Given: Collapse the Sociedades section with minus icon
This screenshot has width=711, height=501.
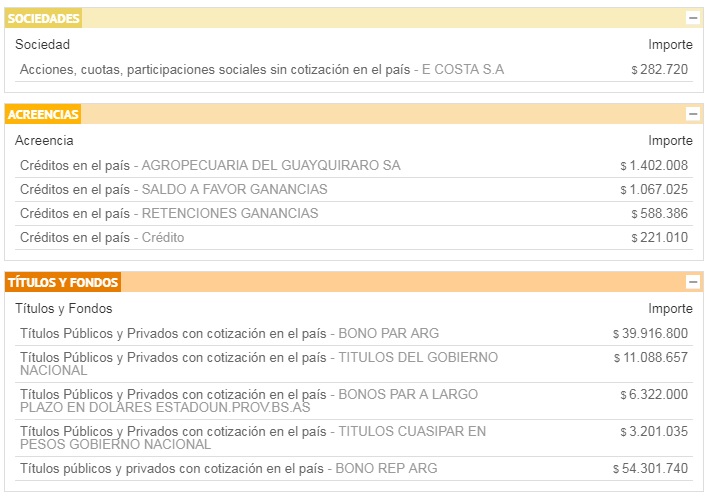Looking at the screenshot, I should coord(692,18).
